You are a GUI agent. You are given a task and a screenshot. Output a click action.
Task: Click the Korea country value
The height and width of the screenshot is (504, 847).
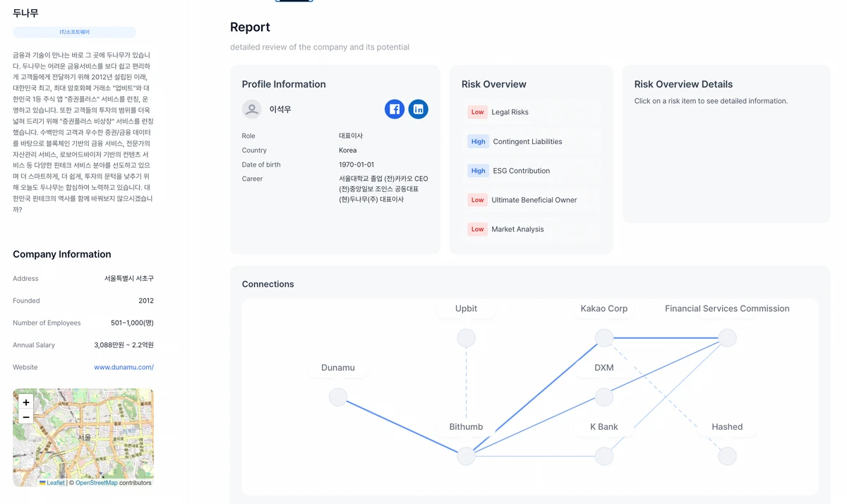(x=348, y=150)
